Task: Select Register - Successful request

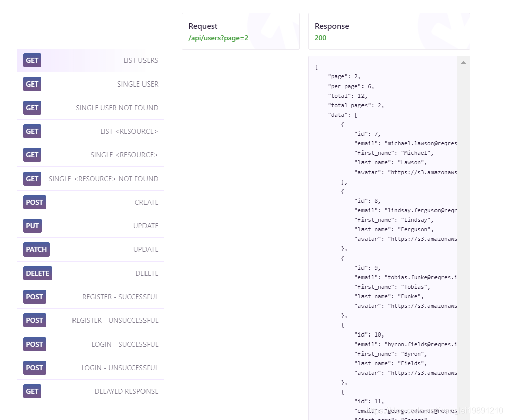Action: [91, 297]
